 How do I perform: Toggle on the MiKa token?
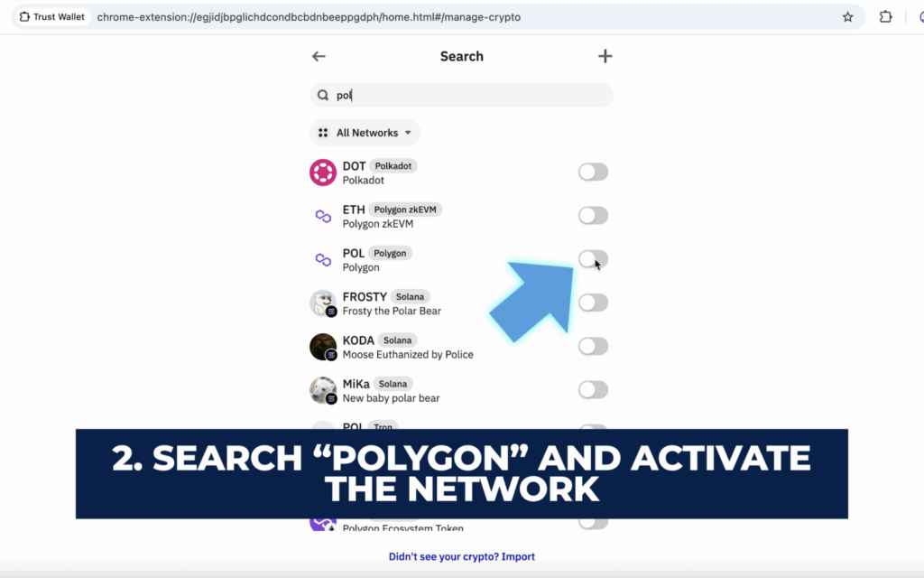click(593, 390)
